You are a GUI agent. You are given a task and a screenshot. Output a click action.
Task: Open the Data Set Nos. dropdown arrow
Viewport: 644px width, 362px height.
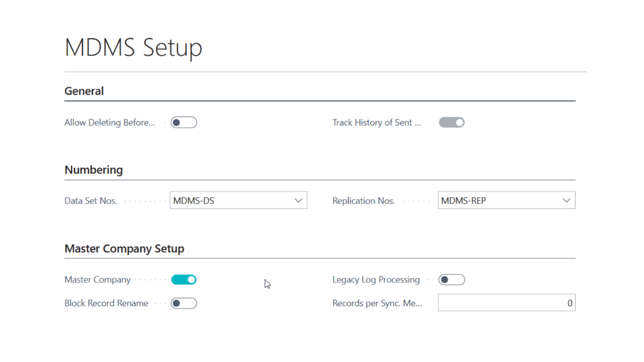[298, 201]
